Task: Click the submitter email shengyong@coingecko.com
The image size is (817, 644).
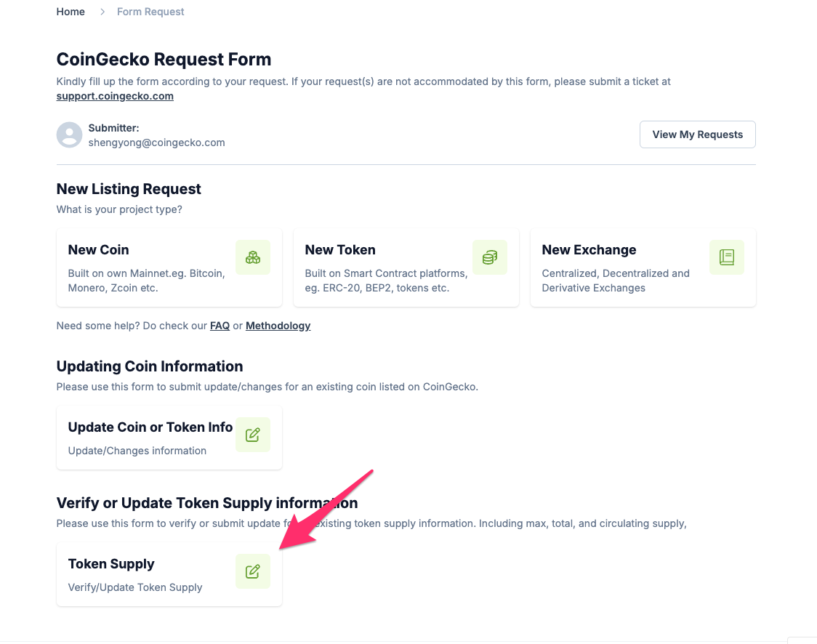Action: pos(156,142)
